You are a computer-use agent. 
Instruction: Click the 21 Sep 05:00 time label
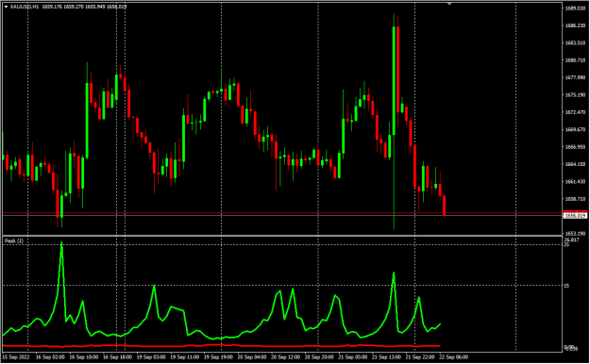click(x=352, y=356)
